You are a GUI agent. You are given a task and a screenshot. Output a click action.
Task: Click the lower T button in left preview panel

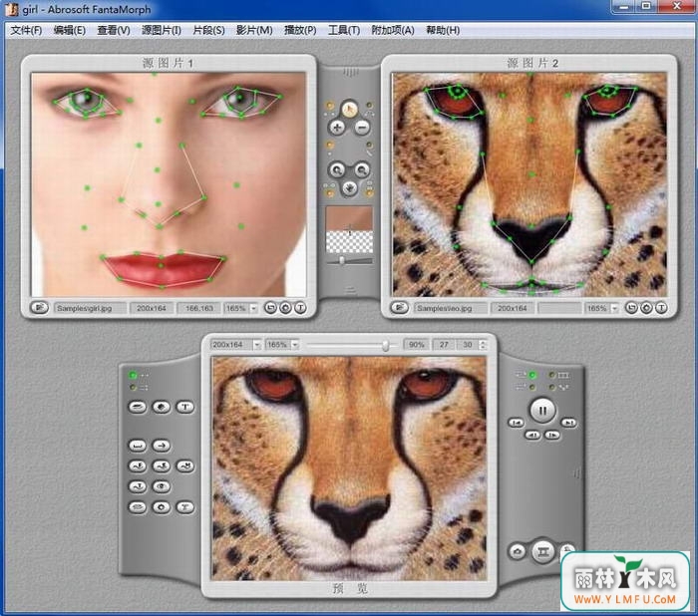tap(185, 507)
